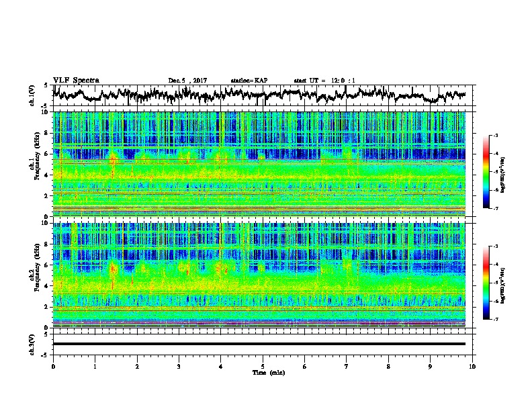This screenshot has width=532, height=411.
Task: Click the 'Dec.5 , 2017' date text
Action: [187, 81]
